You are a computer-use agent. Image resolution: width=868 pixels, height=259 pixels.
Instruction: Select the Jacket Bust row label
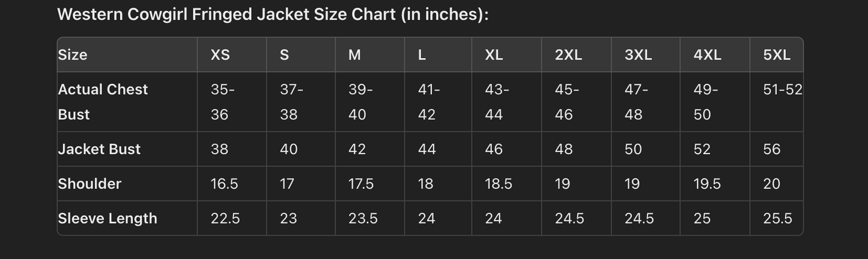(99, 149)
